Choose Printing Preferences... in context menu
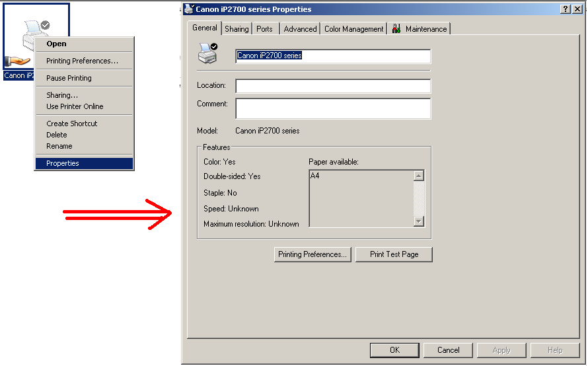The image size is (588, 366). (x=85, y=61)
